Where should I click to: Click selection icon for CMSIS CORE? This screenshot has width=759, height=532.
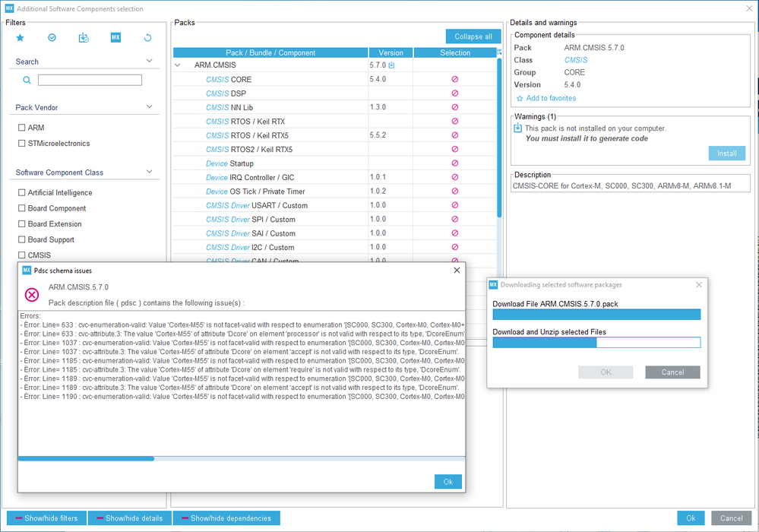point(455,79)
